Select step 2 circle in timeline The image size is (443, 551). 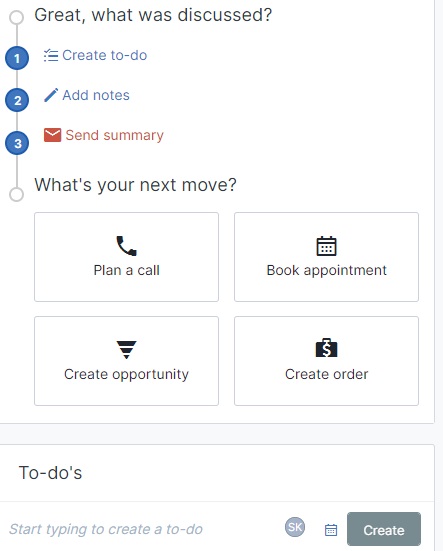17,100
